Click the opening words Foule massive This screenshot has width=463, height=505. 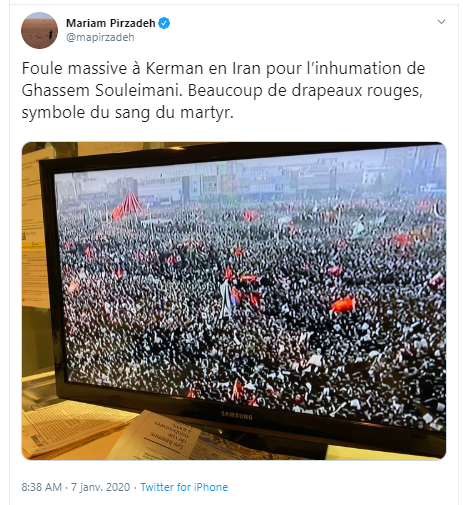[x=75, y=69]
